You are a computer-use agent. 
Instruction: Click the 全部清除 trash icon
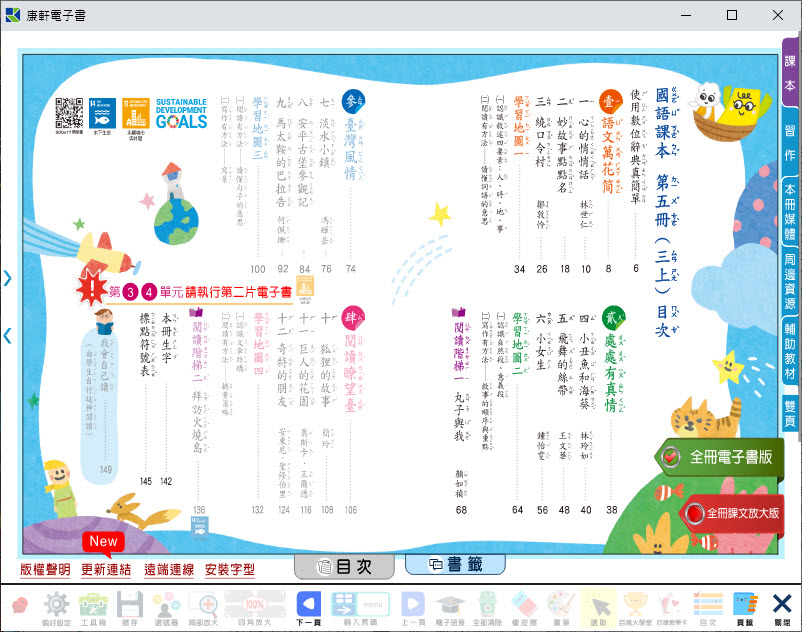click(x=486, y=606)
